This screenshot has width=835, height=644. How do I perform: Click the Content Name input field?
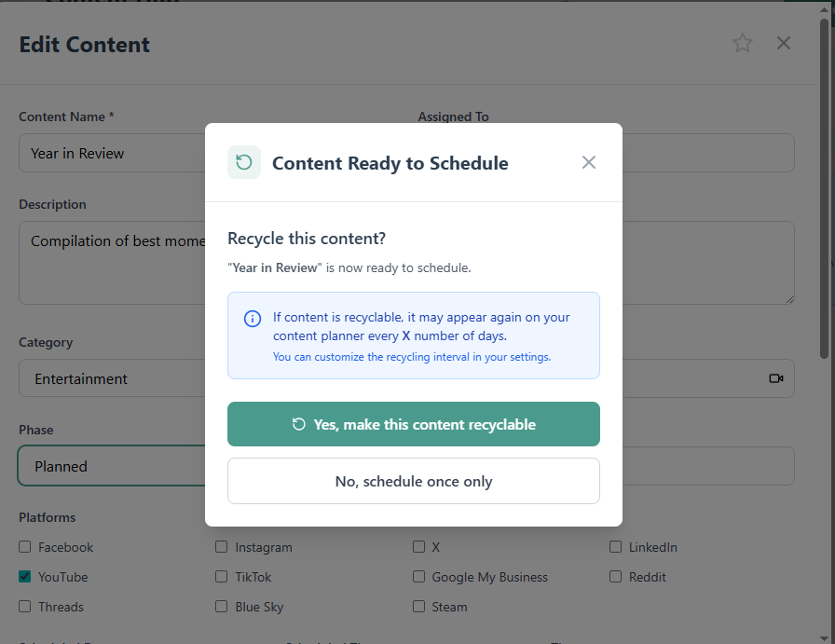click(x=112, y=153)
